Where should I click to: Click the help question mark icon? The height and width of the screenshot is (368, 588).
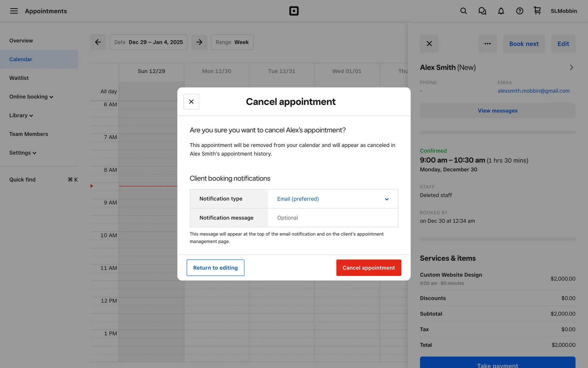[x=519, y=11]
